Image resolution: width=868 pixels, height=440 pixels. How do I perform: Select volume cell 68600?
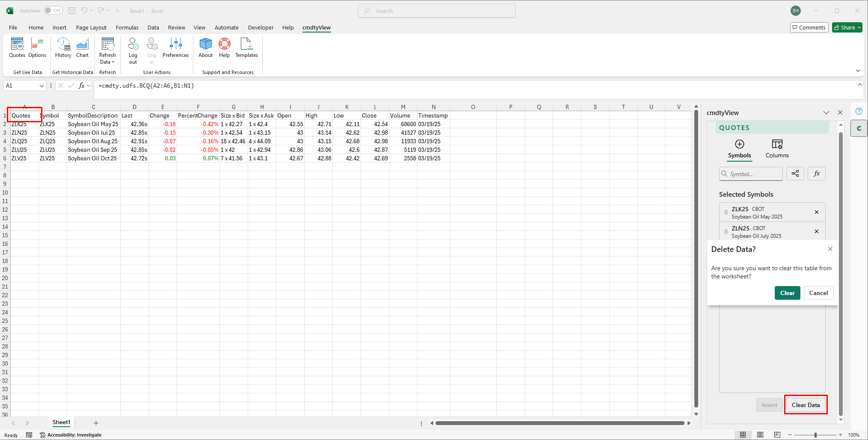point(403,124)
